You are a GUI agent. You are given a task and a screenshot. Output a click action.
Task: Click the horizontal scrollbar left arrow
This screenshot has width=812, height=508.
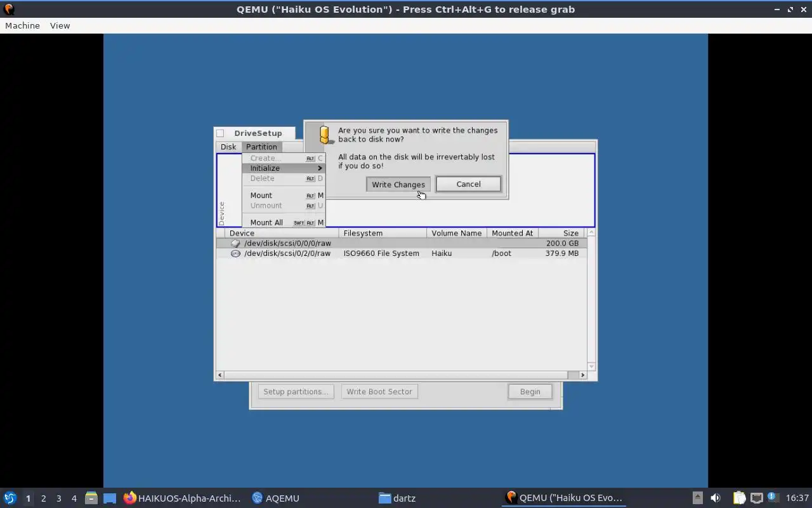(x=220, y=375)
